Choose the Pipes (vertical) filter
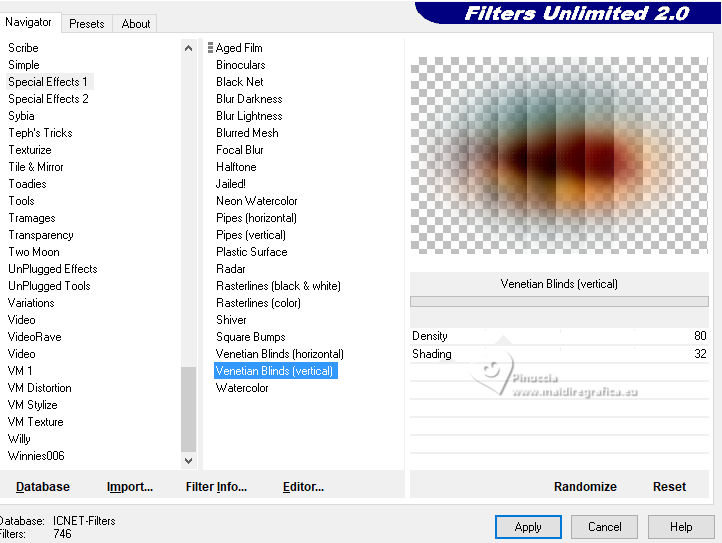This screenshot has height=543, width=722. pyautogui.click(x=250, y=235)
